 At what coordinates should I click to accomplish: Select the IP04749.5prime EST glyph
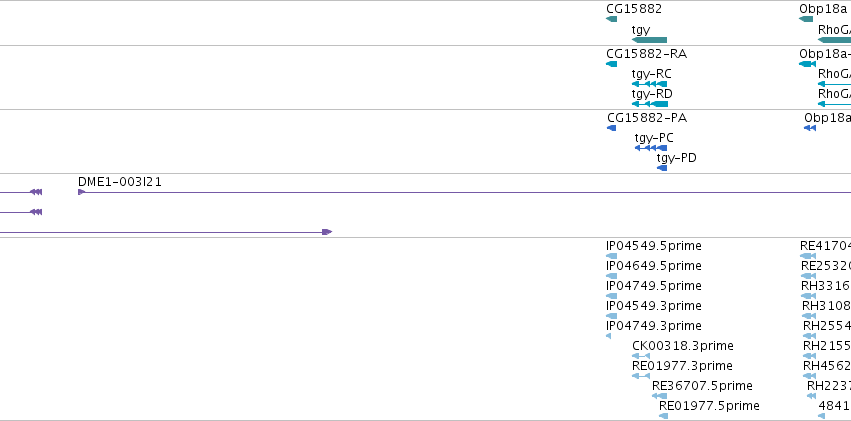(x=612, y=296)
